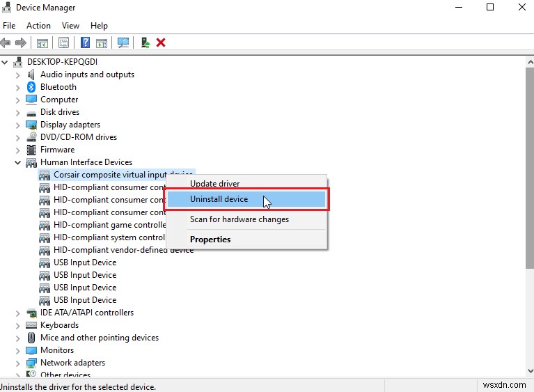Screen dimensions: 534x392
Task: Click the Monitors category icon
Action: tap(31, 350)
